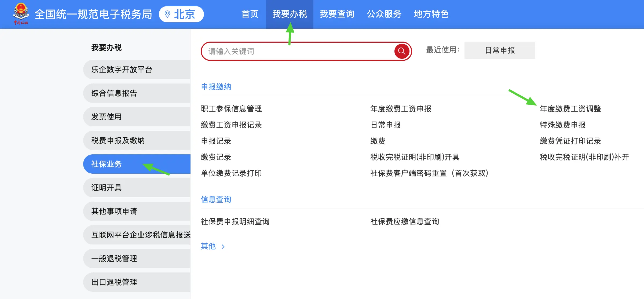Click the 信息查询 section heading
The height and width of the screenshot is (299, 644).
[x=216, y=199]
